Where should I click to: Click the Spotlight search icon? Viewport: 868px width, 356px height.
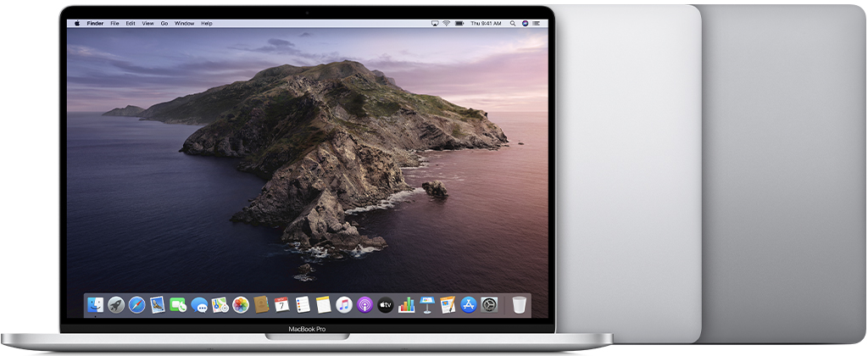click(x=514, y=24)
